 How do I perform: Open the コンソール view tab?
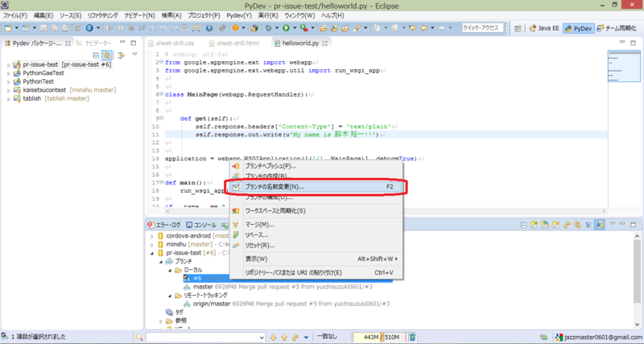tap(201, 225)
